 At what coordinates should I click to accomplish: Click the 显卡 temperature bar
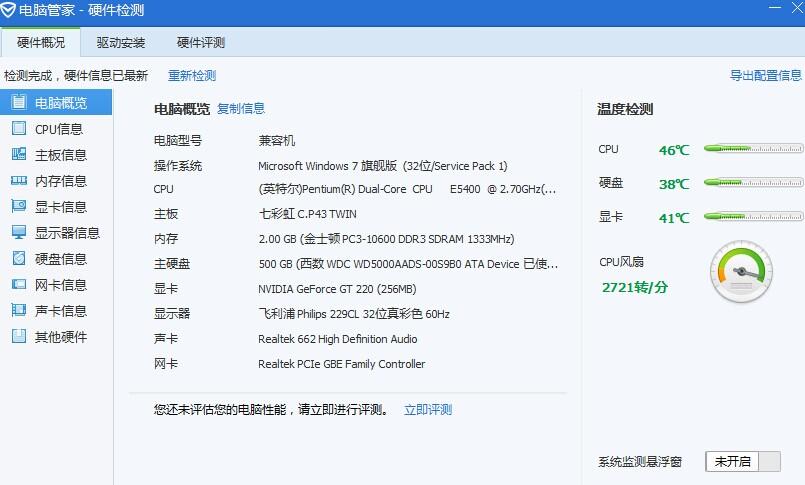tap(753, 216)
